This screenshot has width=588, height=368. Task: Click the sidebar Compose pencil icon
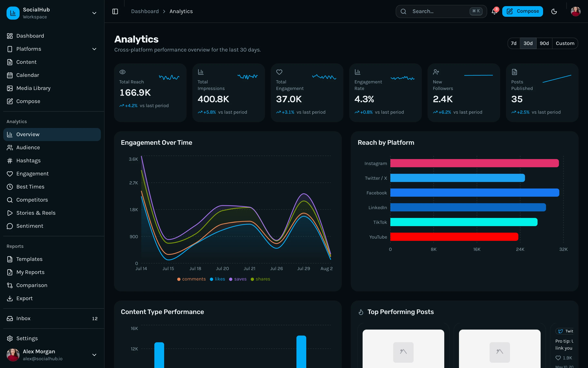point(10,101)
